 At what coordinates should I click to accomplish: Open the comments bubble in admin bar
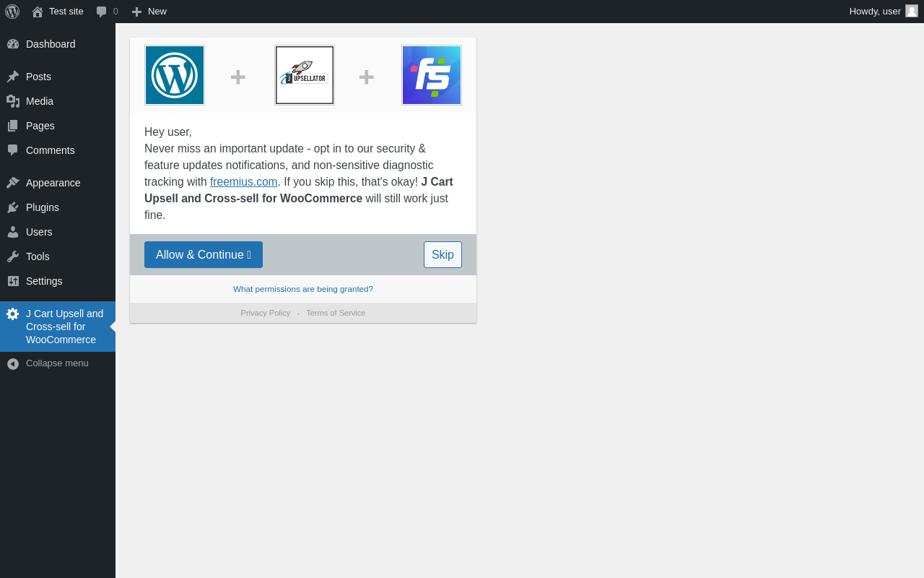[101, 12]
